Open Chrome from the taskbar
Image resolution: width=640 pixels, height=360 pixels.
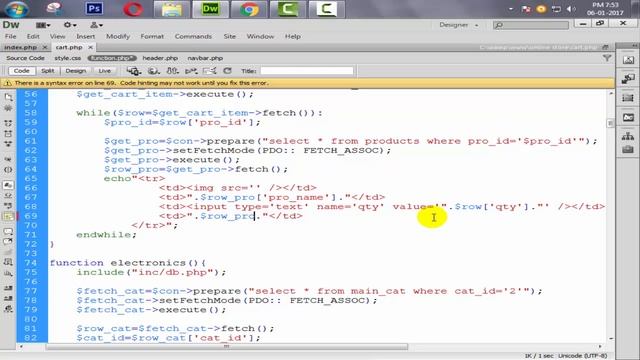coord(249,9)
